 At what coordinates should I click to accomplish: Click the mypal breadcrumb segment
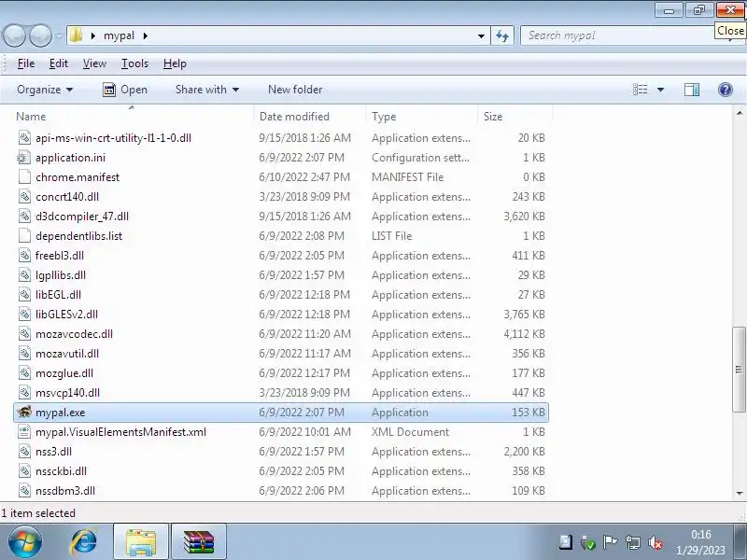point(120,35)
